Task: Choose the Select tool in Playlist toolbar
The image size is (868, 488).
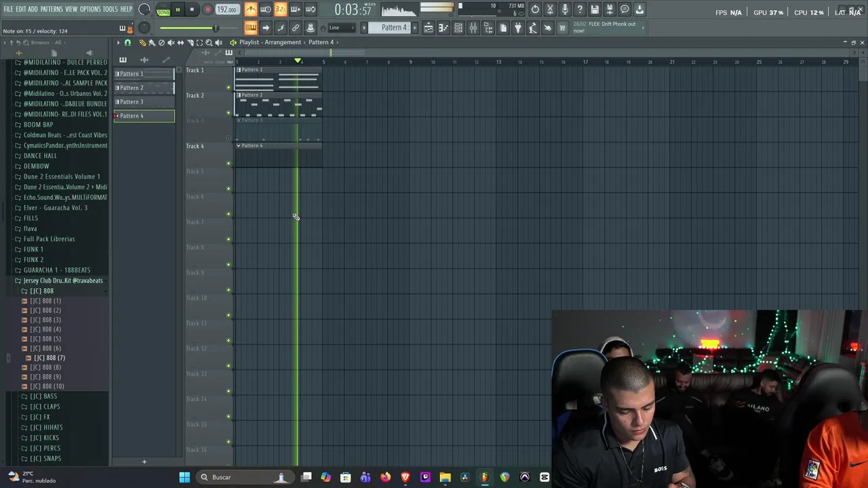Action: click(199, 43)
